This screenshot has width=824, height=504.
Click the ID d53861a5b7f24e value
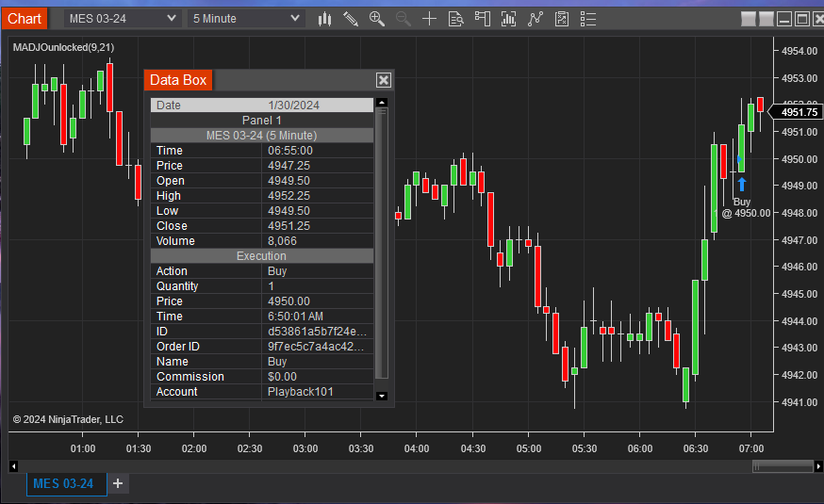tap(317, 332)
